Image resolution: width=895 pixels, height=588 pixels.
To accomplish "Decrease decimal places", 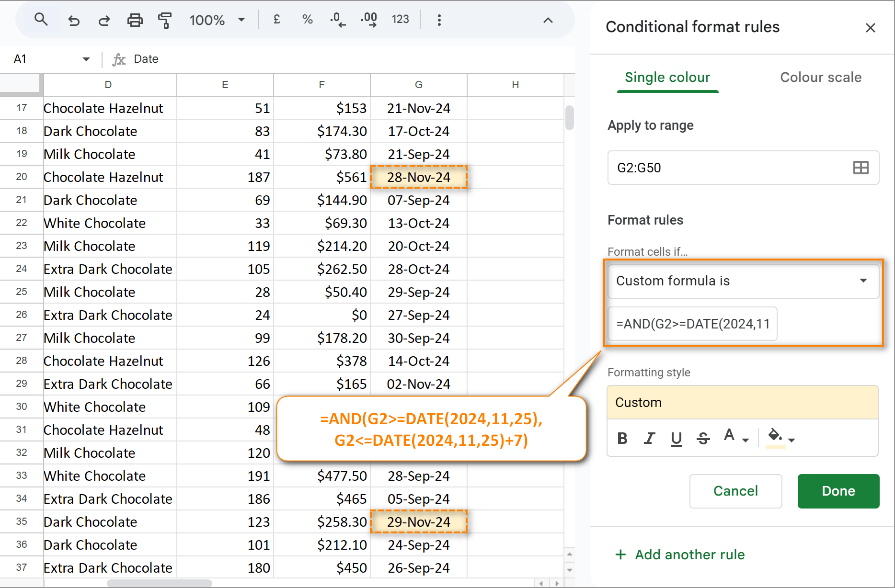I will click(x=338, y=20).
